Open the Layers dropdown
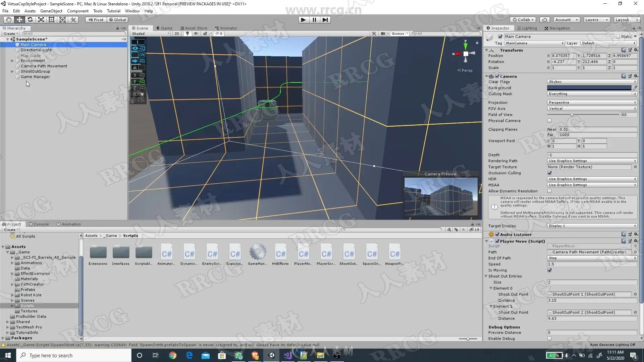This screenshot has width=644, height=362. point(596,20)
